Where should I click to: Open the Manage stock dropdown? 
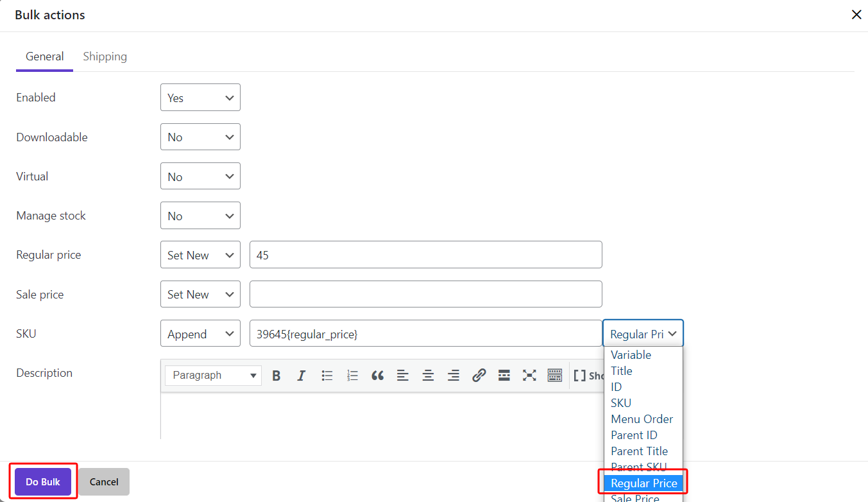click(x=200, y=216)
